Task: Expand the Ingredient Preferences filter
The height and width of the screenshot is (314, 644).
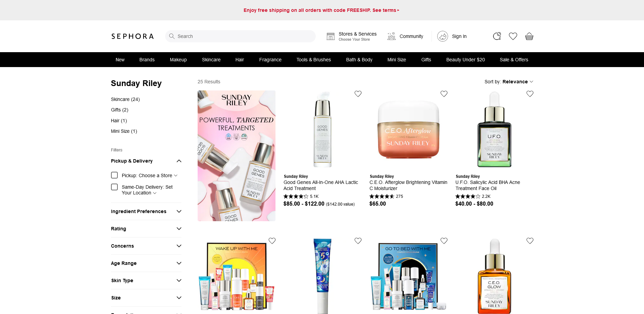Action: coord(146,211)
